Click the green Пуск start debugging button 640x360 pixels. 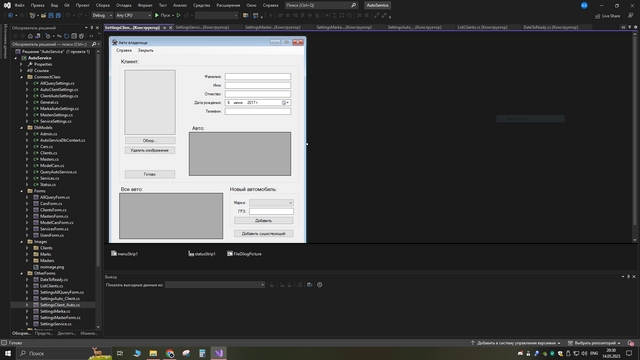pos(162,16)
